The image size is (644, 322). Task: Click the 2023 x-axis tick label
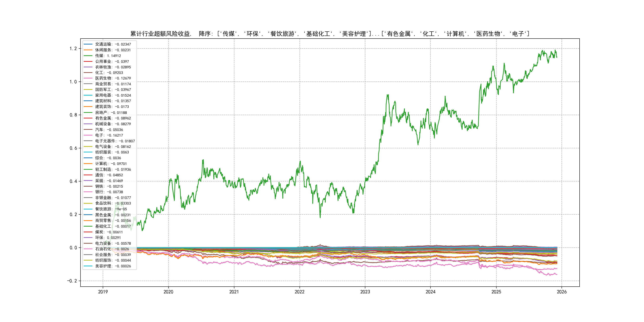coord(365,292)
